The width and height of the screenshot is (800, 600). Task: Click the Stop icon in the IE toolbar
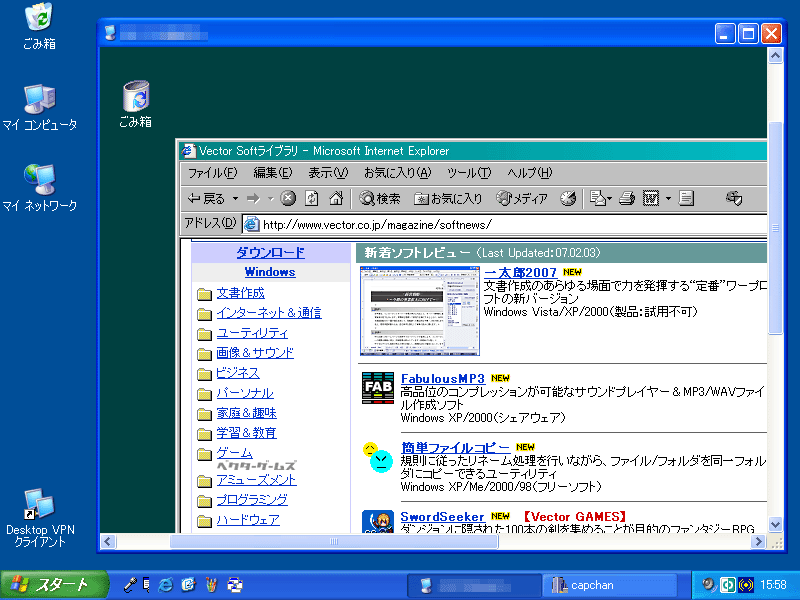tap(288, 198)
